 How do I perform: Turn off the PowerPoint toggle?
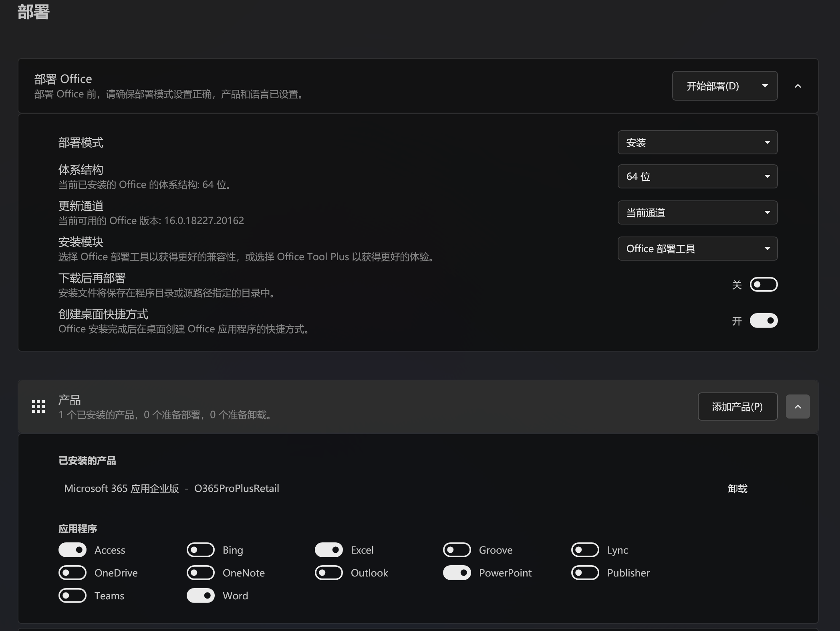coord(457,572)
